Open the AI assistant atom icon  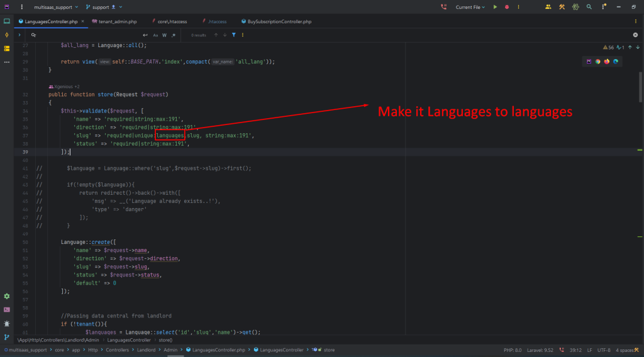[x=575, y=7]
